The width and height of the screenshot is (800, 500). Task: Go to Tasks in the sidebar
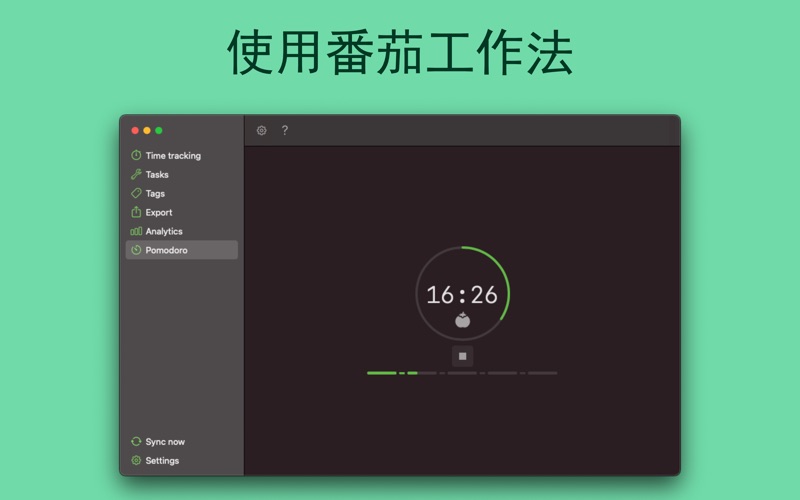(x=156, y=175)
